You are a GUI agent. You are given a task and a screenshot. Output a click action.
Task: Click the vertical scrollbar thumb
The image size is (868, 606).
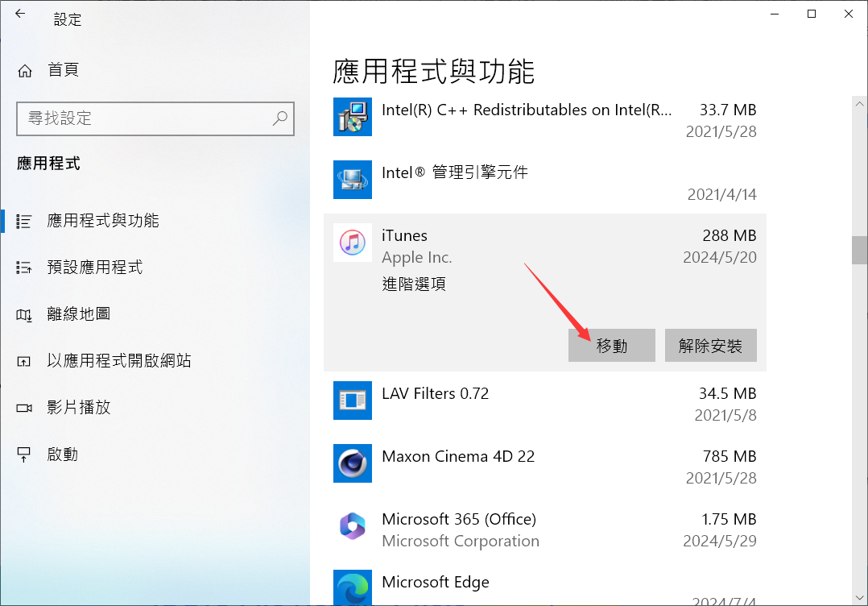859,251
